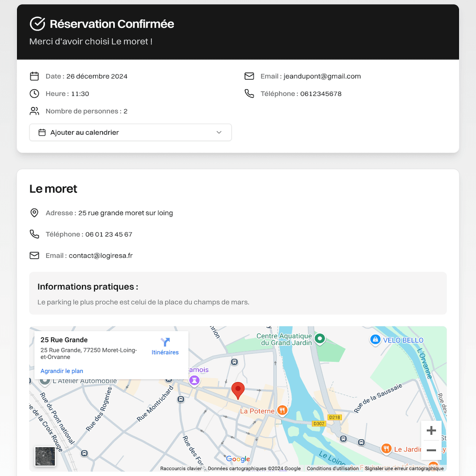Click the location pin icon beside Adresse
The width and height of the screenshot is (476, 476).
tap(35, 213)
